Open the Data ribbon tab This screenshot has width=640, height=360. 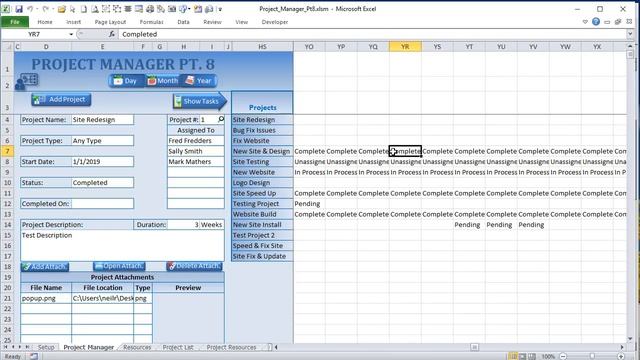click(183, 22)
